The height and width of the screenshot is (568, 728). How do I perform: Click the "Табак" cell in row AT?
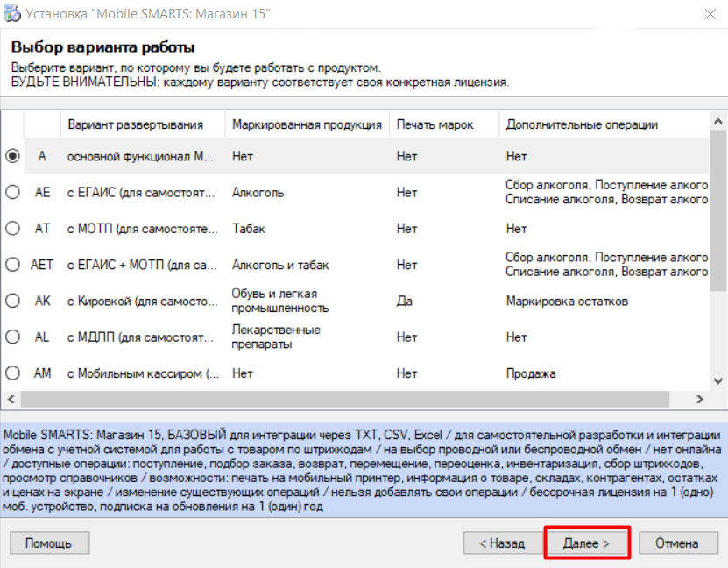pos(249,229)
